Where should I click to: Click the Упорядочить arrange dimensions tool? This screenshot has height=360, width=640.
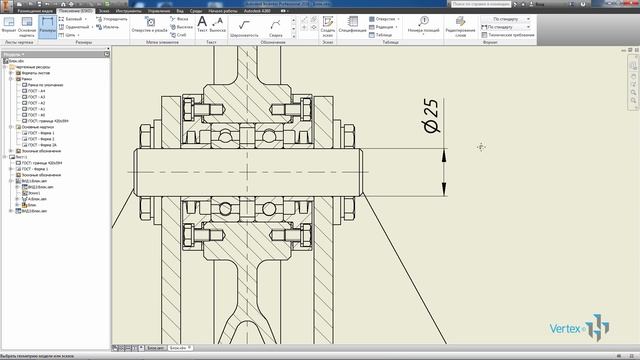111,19
